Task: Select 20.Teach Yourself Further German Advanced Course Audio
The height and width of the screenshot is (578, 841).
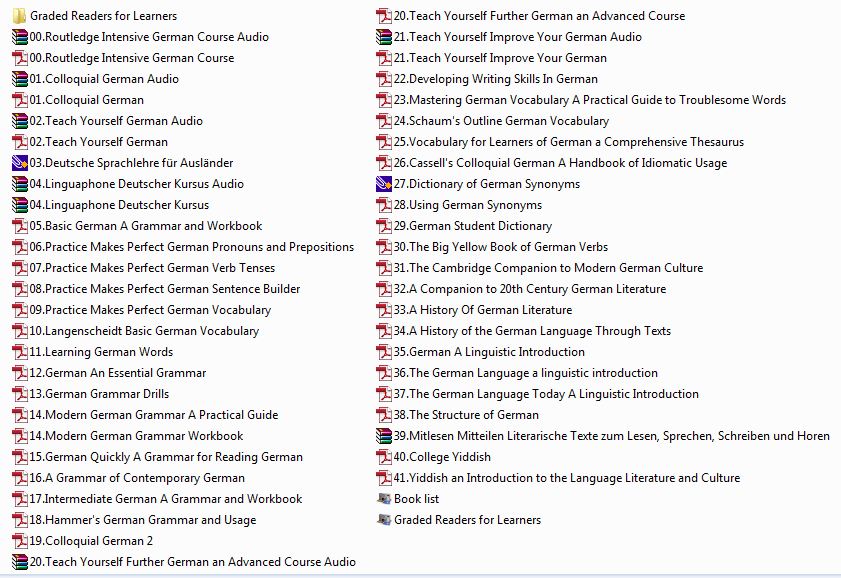Action: (192, 562)
